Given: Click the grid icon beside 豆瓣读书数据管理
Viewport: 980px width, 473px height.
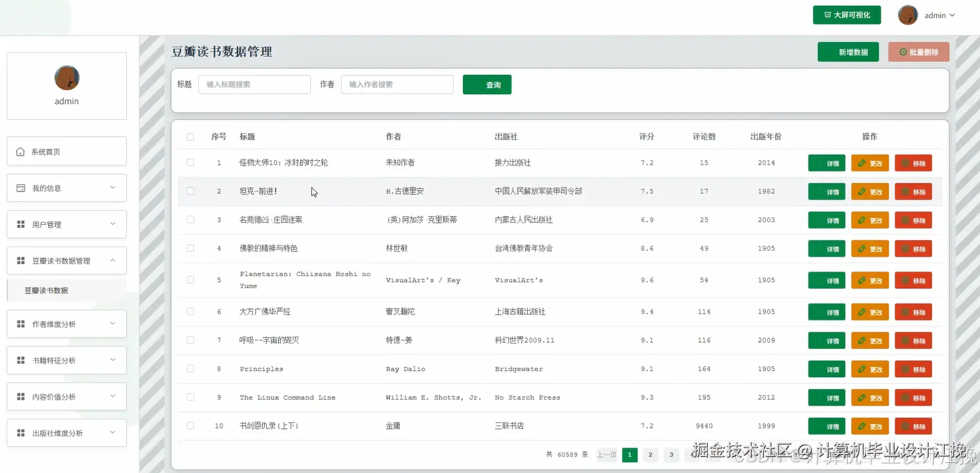Looking at the screenshot, I should click(21, 261).
